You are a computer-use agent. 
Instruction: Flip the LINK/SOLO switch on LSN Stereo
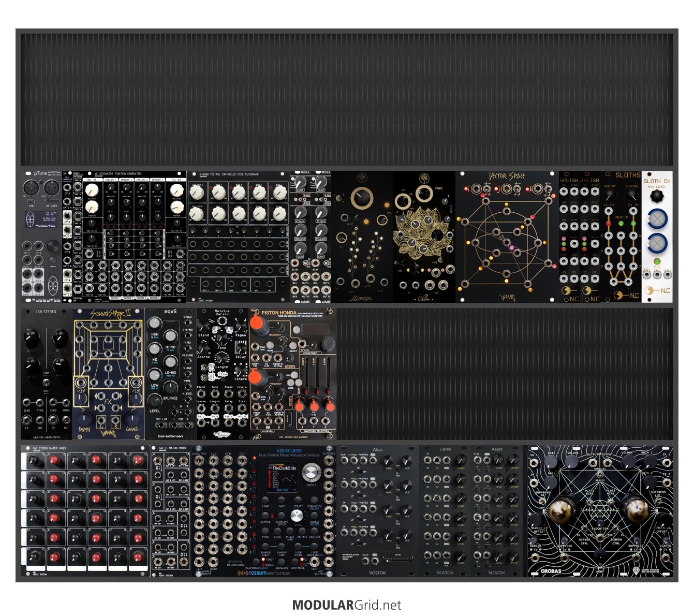click(x=47, y=382)
